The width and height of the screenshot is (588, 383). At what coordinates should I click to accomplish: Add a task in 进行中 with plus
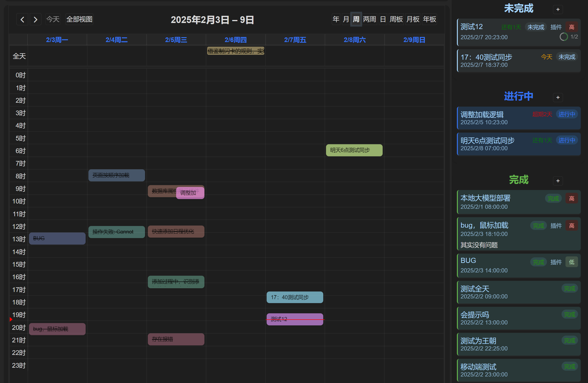click(558, 97)
